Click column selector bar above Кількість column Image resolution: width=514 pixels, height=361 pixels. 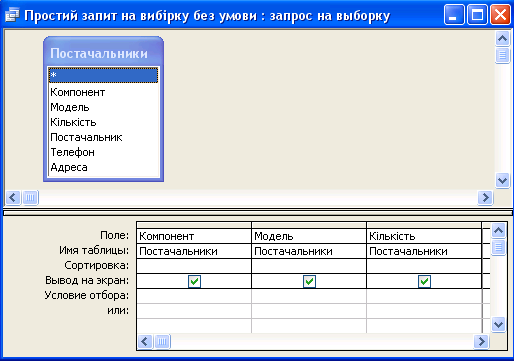tap(424, 225)
